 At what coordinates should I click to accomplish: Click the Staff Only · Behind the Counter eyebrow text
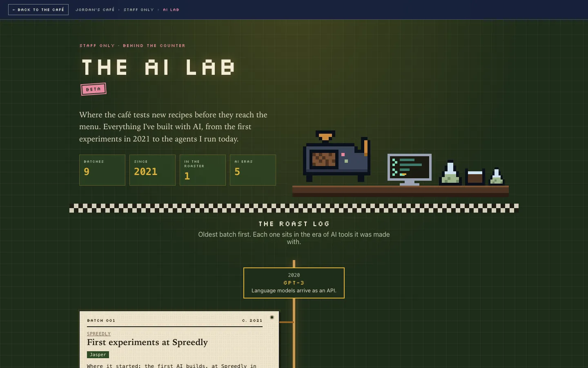coord(132,45)
